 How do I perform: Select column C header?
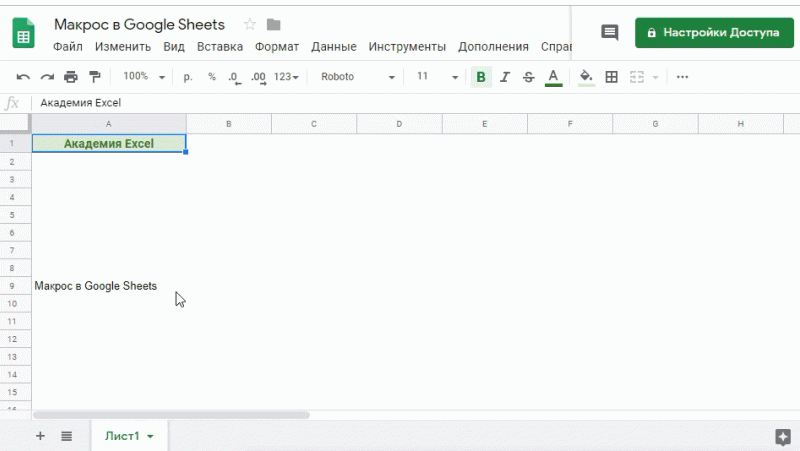pos(314,124)
